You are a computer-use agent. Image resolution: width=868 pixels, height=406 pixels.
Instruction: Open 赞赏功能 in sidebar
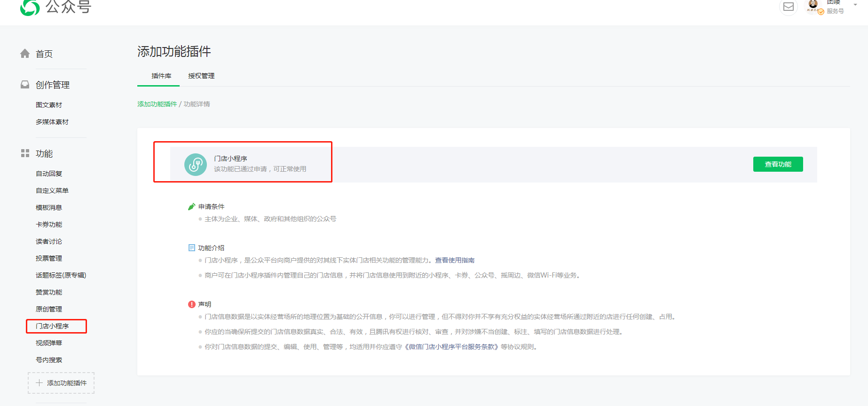click(49, 292)
